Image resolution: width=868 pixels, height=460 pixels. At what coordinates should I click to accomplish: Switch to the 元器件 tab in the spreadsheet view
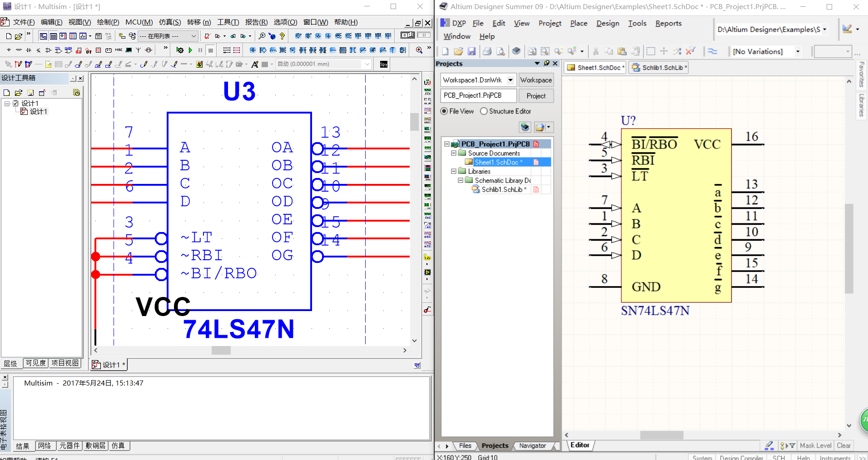click(69, 446)
